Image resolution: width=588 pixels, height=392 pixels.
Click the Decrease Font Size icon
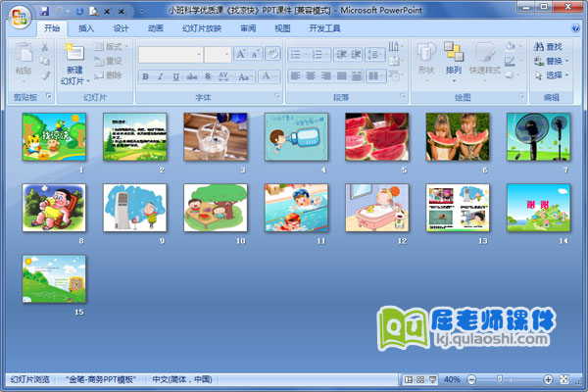click(256, 55)
